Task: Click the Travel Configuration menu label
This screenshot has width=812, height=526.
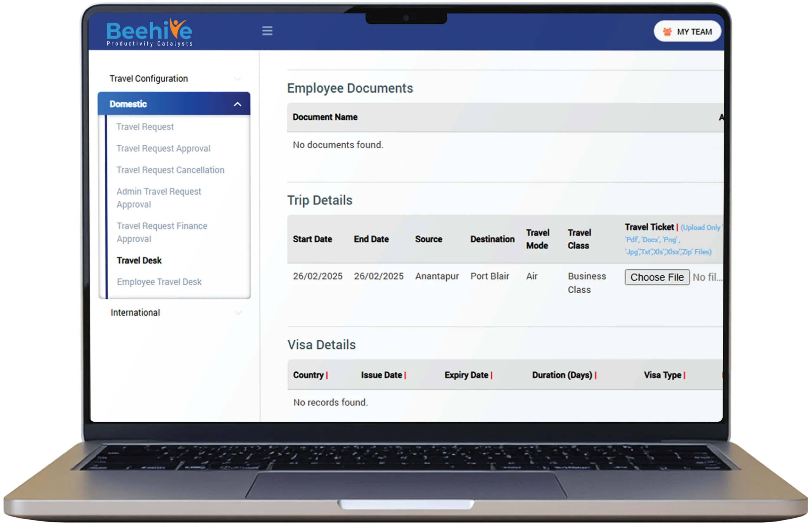Action: click(149, 79)
